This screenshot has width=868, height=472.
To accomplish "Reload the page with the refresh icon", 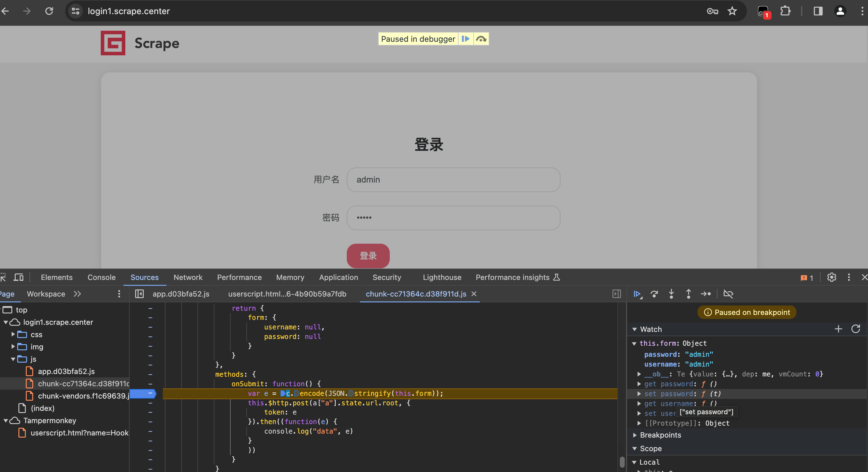I will (49, 11).
